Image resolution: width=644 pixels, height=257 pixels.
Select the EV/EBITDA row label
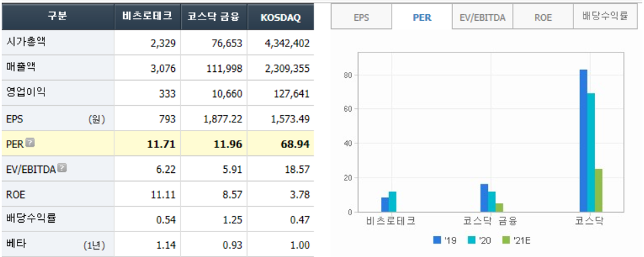pyautogui.click(x=31, y=169)
